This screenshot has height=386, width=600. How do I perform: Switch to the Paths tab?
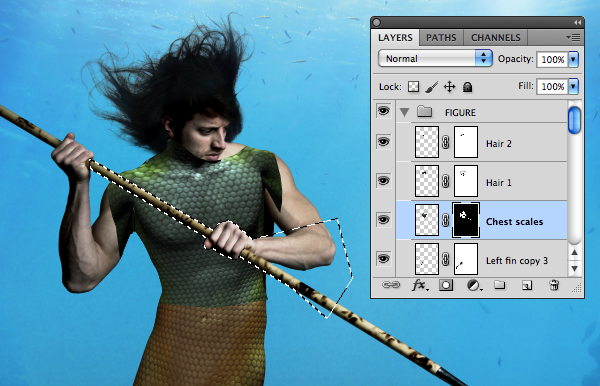point(441,37)
